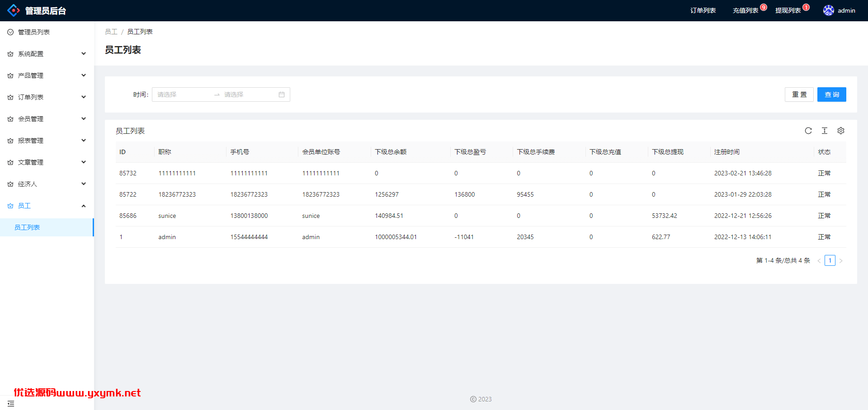Click the admin avatar icon
868x410 pixels.
tap(828, 10)
